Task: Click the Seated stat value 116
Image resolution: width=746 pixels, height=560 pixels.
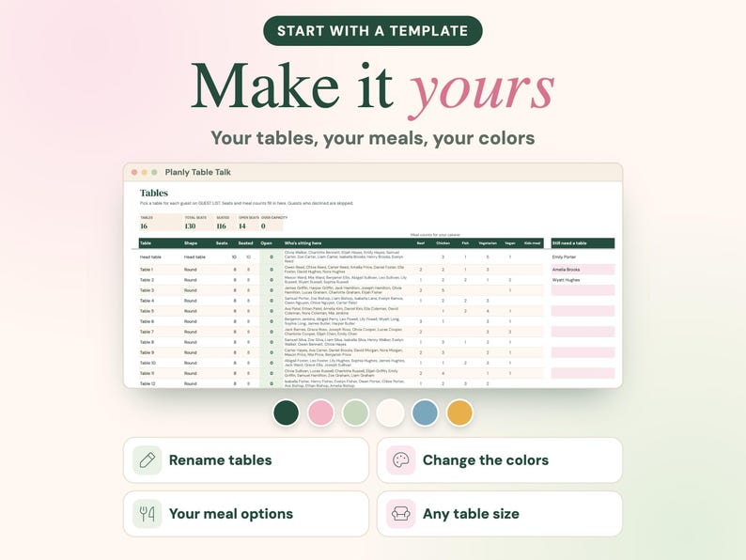Action: tap(221, 226)
